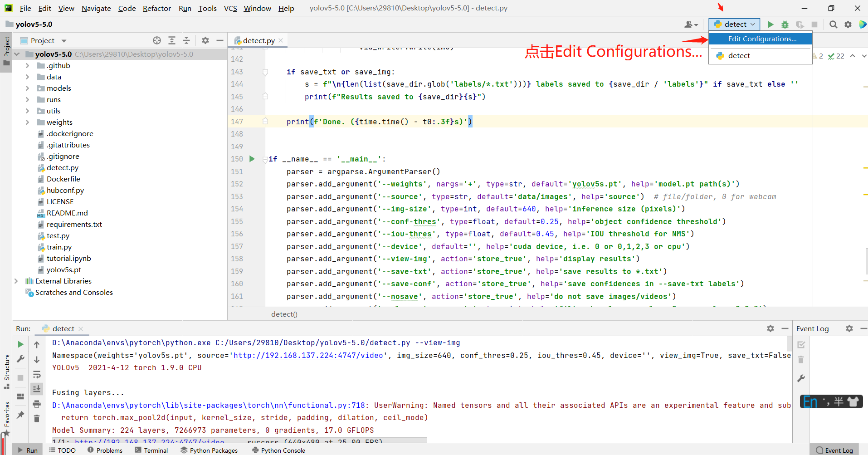Viewport: 868px width, 455px height.
Task: Toggle soft-wrap in Run console
Action: coord(37,374)
